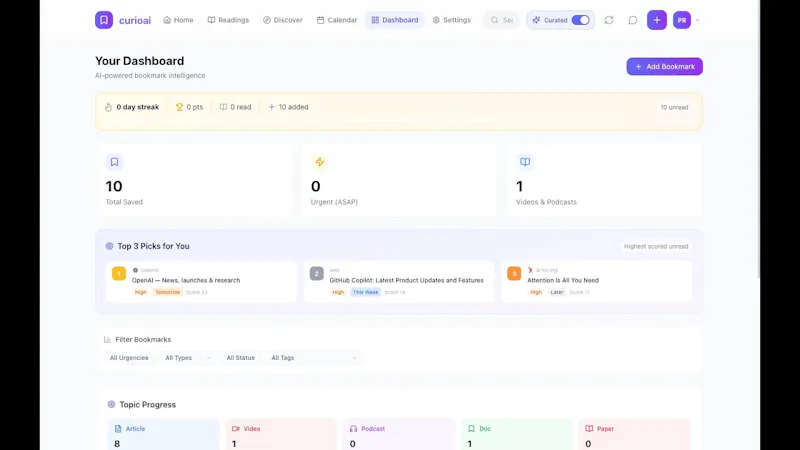The image size is (800, 450).
Task: Click the rank 2 gray badge
Action: point(316,273)
